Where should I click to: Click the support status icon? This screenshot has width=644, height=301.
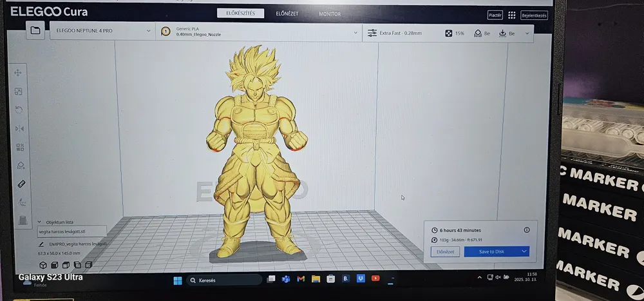478,34
